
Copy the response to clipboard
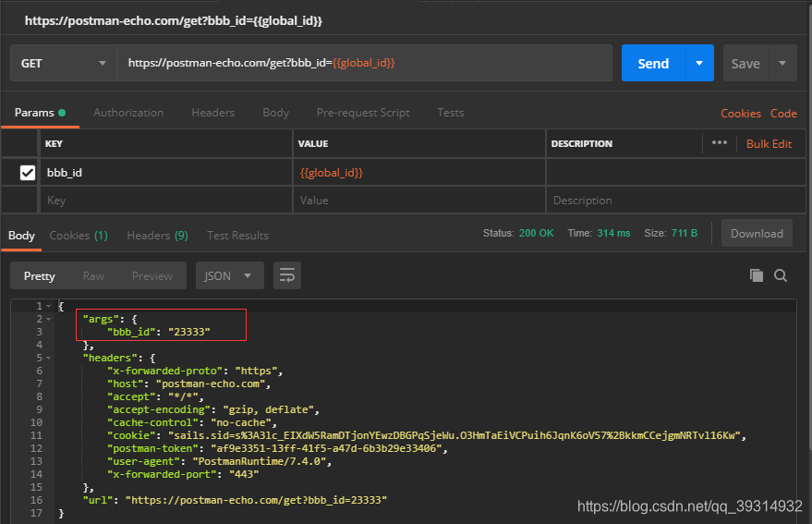tap(756, 275)
